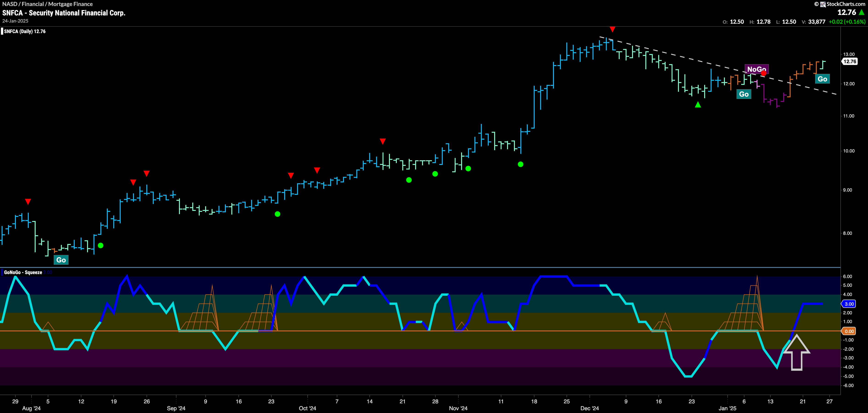Click the Dec '24 date axis label
The image size is (868, 413).
(x=590, y=408)
